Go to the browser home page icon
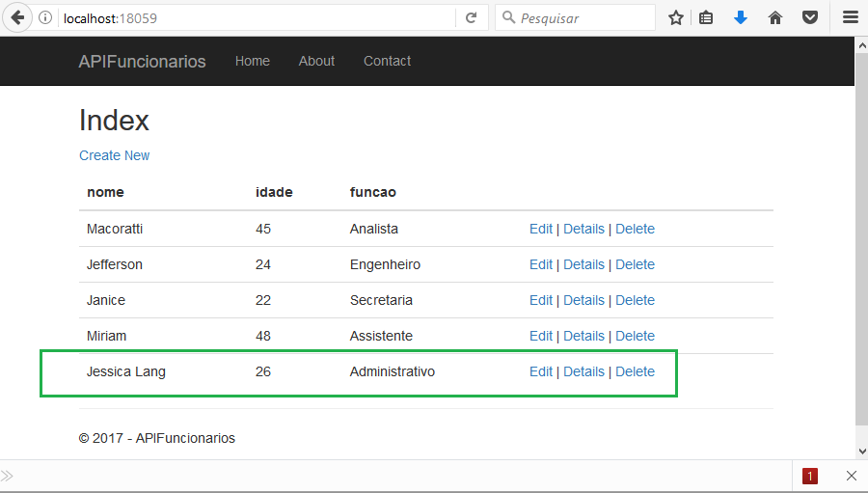The image size is (868, 493). pyautogui.click(x=775, y=18)
